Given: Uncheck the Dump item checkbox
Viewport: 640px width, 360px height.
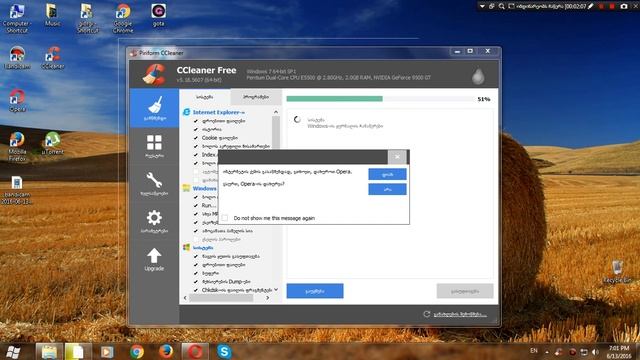Looking at the screenshot, I should 196,282.
